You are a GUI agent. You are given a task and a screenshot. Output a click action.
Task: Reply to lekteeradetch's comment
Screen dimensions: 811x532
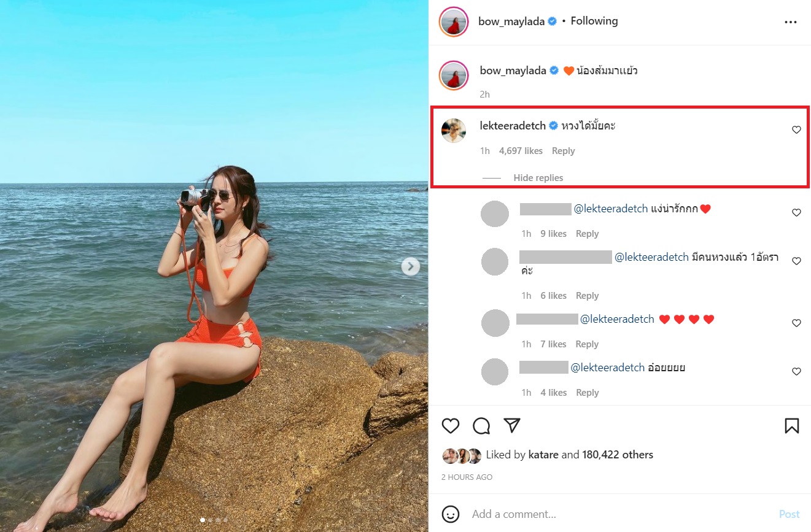tap(563, 151)
